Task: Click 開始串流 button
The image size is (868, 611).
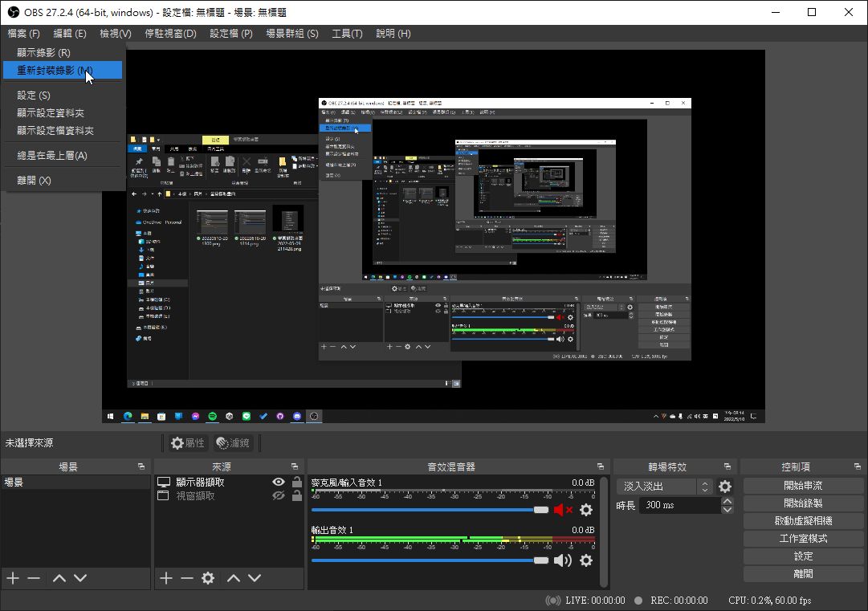Action: [x=803, y=486]
